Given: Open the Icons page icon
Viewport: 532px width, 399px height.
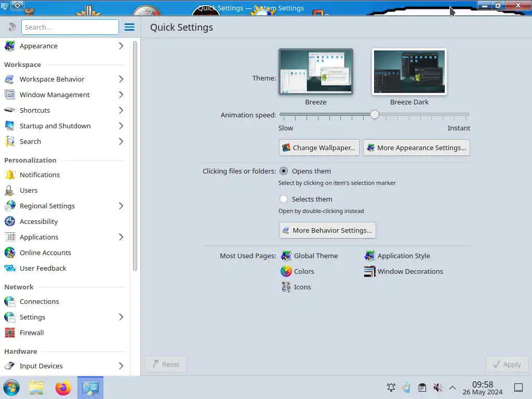Looking at the screenshot, I should coord(286,287).
